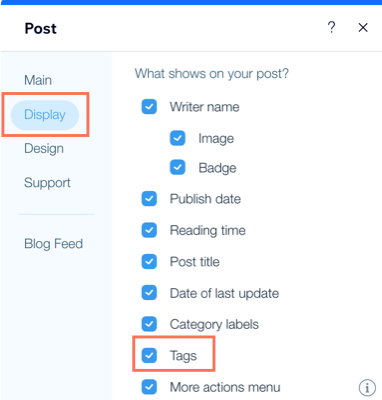Close the Post settings panel
The height and width of the screenshot is (400, 382).
363,27
